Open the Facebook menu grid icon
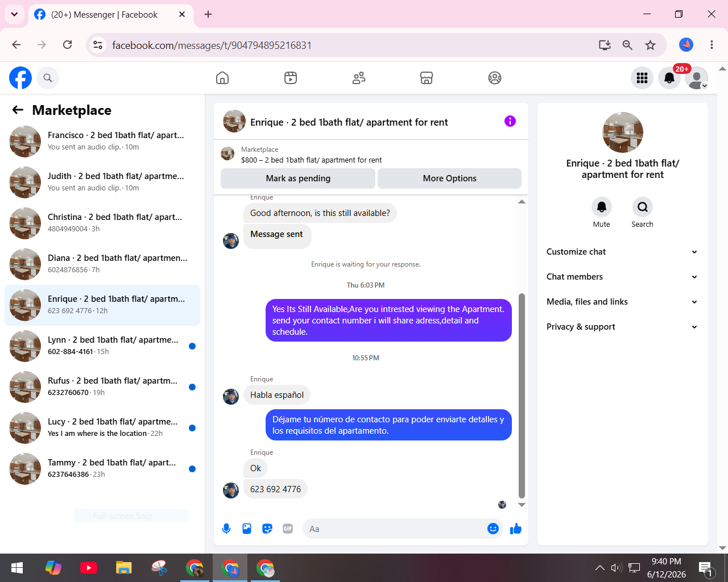This screenshot has height=582, width=728. [642, 78]
